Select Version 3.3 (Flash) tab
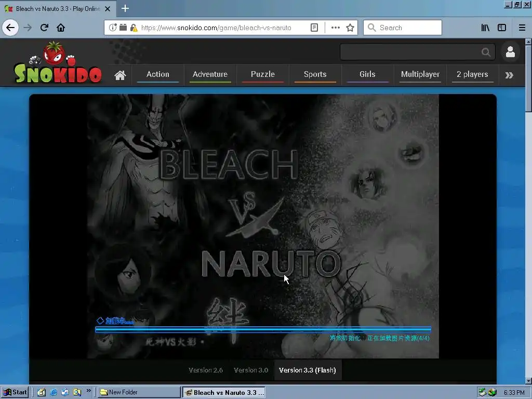This screenshot has height=399, width=532. click(308, 370)
